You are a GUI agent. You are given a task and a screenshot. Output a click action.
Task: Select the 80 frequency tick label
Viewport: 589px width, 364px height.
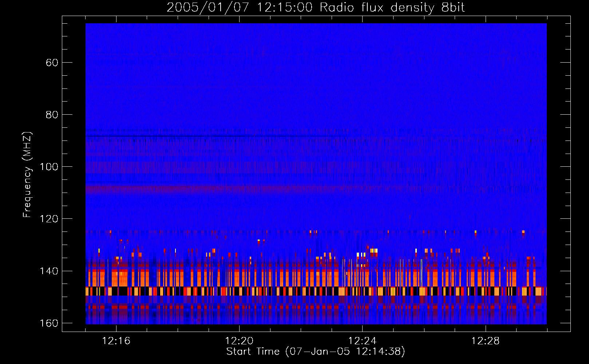[x=52, y=115]
